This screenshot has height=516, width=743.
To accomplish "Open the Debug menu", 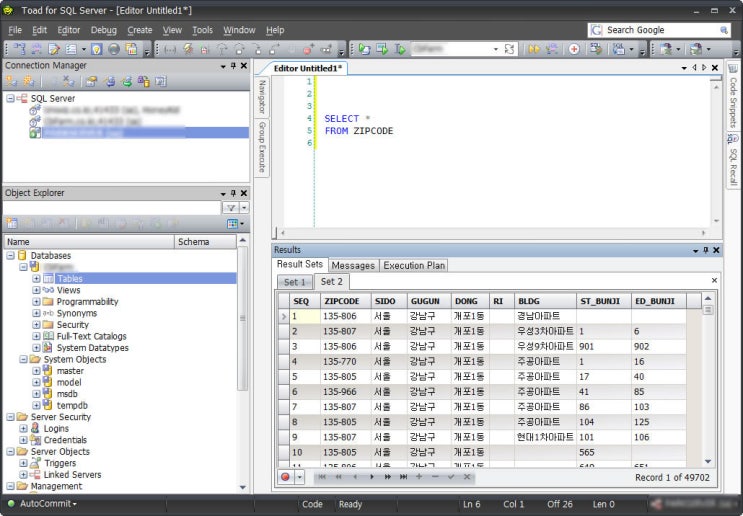I will click(x=103, y=30).
